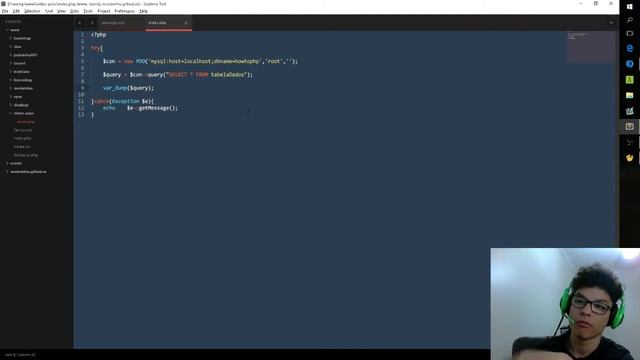Click the try{ line of code
This screenshot has width=640, height=360.
pyautogui.click(x=97, y=48)
